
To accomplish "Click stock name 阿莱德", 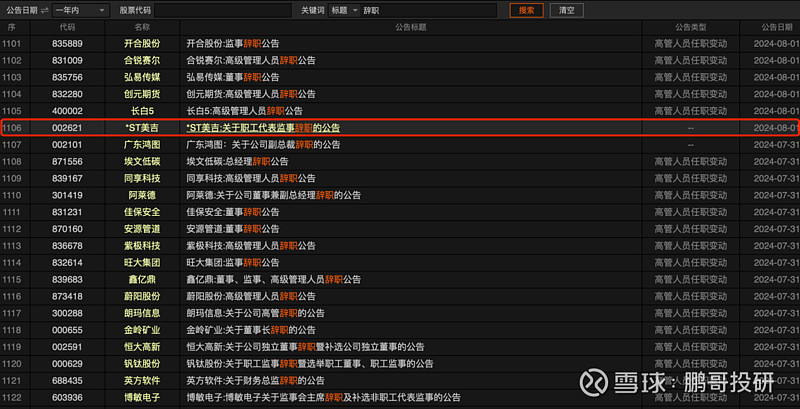I will tap(142, 195).
